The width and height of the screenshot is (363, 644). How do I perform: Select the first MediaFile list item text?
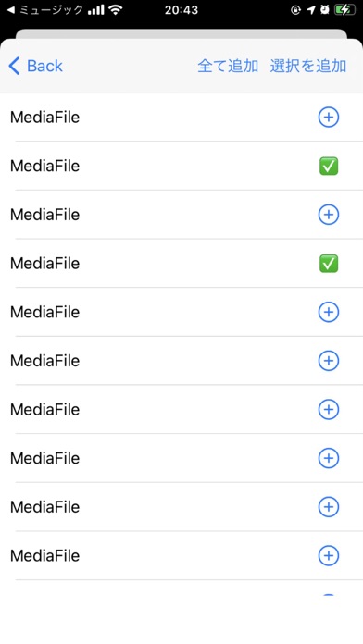pos(44,118)
